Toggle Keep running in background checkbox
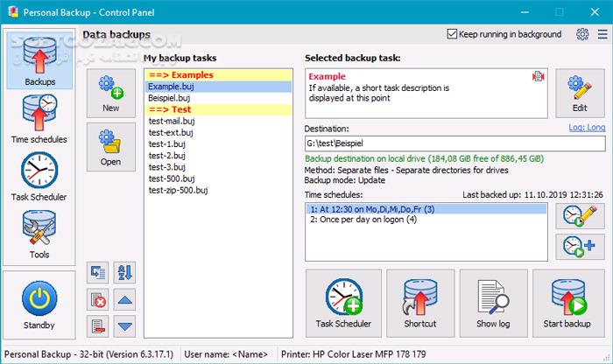 (x=452, y=34)
